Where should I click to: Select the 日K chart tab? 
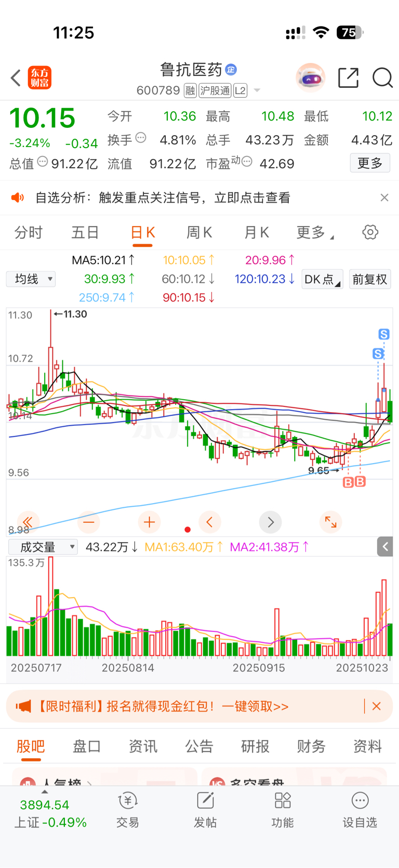(x=142, y=232)
